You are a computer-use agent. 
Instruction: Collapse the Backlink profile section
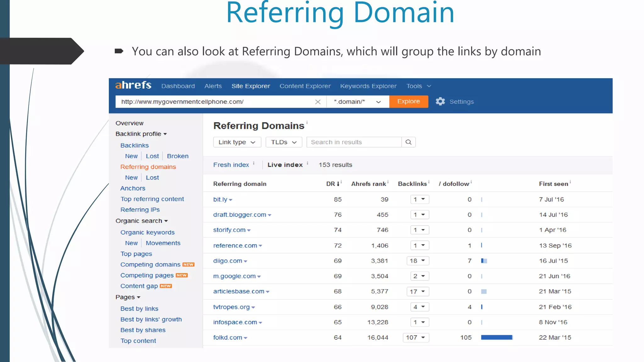[141, 134]
